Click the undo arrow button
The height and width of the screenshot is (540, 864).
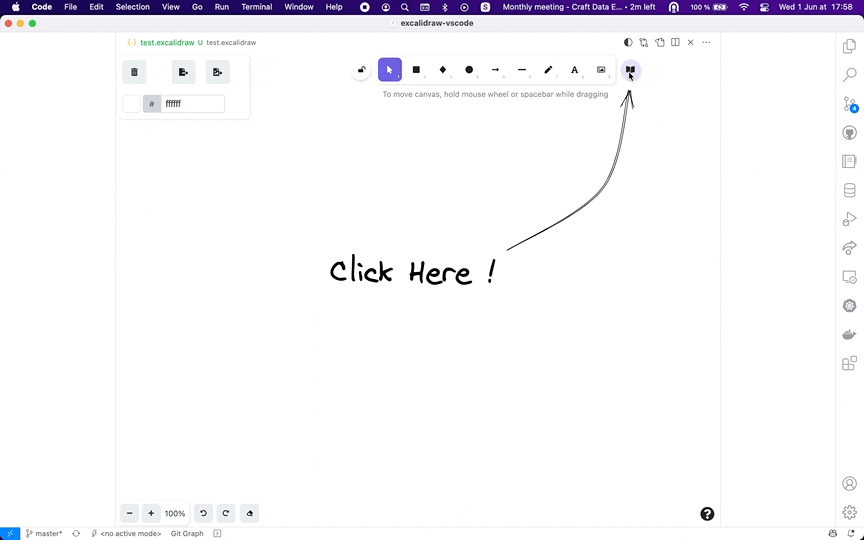[203, 514]
